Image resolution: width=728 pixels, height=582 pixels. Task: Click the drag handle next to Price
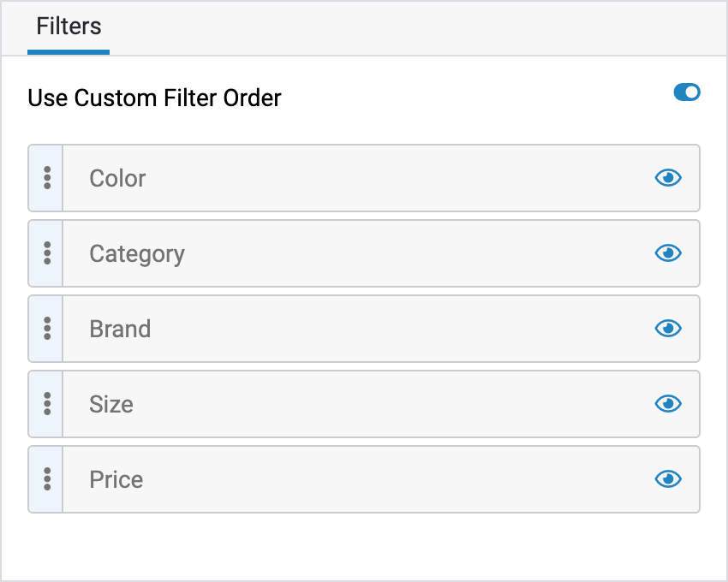[x=46, y=479]
